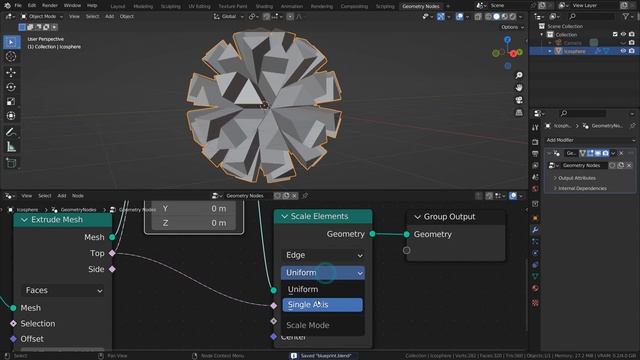Open the Tool properties tab
This screenshot has width=640, height=360.
click(x=535, y=128)
